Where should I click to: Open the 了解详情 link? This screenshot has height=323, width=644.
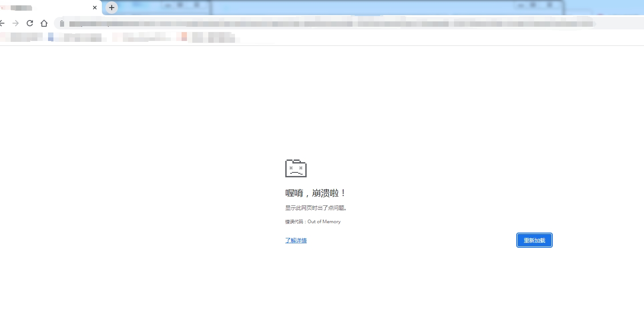pyautogui.click(x=296, y=241)
